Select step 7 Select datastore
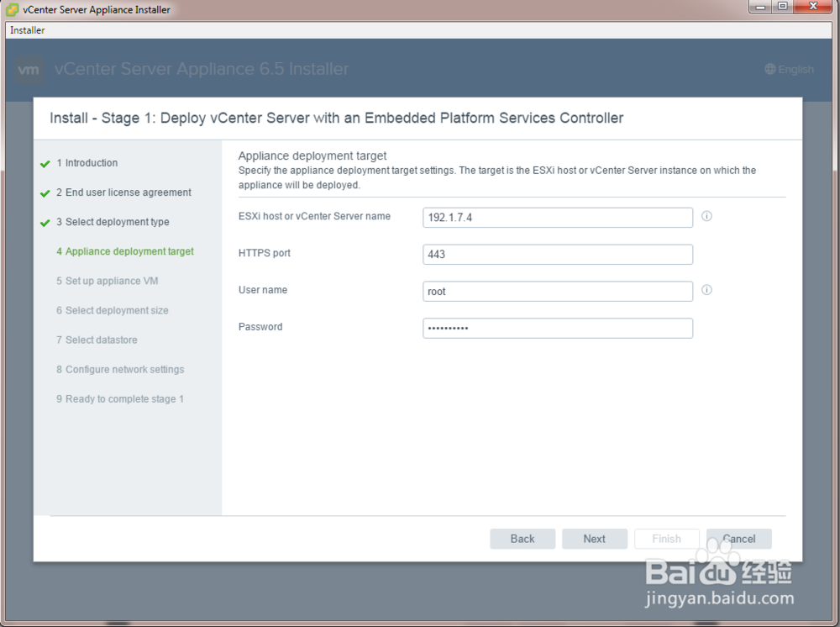The height and width of the screenshot is (627, 840). pyautogui.click(x=97, y=340)
